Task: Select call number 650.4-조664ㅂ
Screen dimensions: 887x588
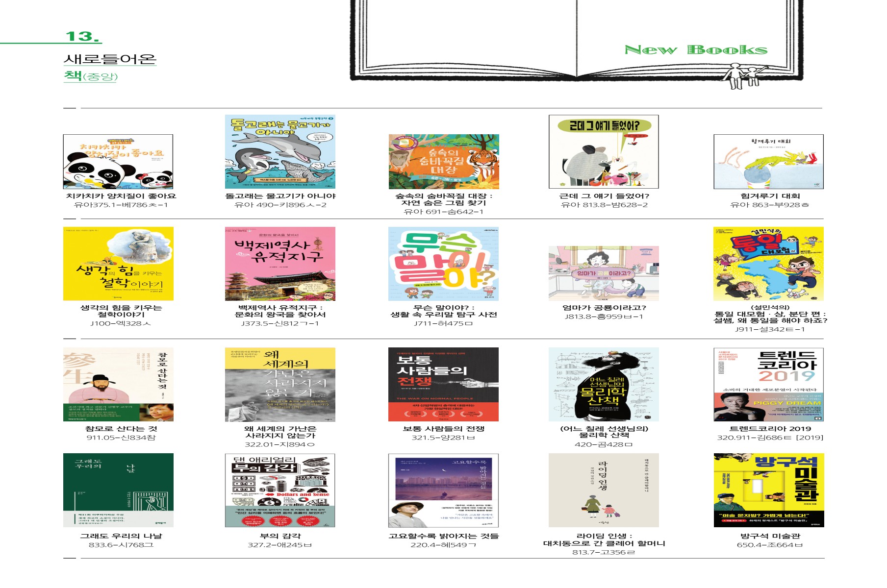Action: pos(770,545)
